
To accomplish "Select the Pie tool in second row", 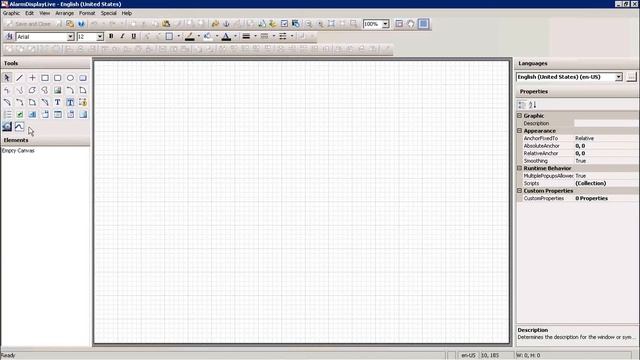I will pos(83,90).
